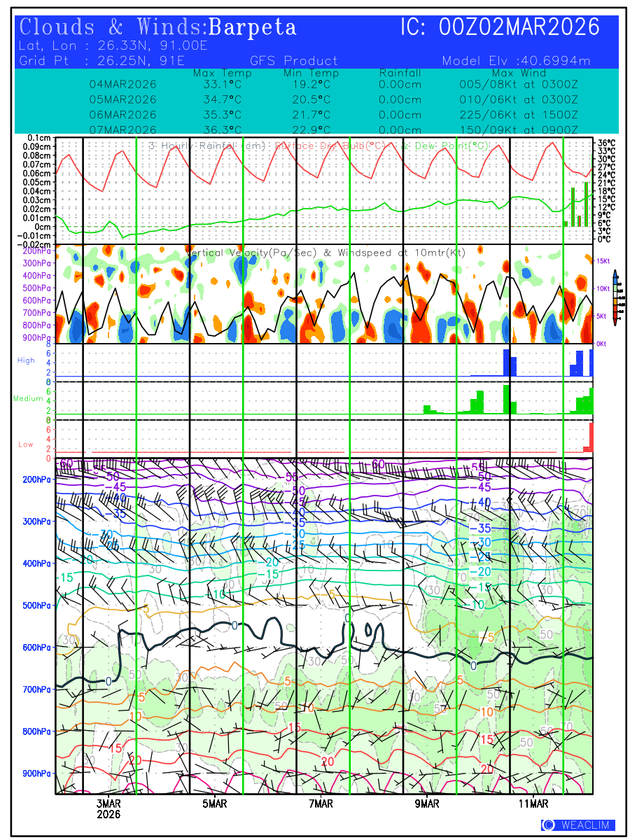This screenshot has height=840, width=630.
Task: Select the Low cloud panel label
Action: tap(26, 444)
